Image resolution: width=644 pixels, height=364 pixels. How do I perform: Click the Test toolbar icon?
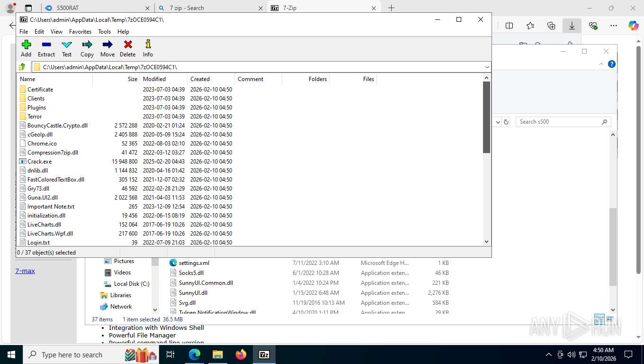pos(67,48)
